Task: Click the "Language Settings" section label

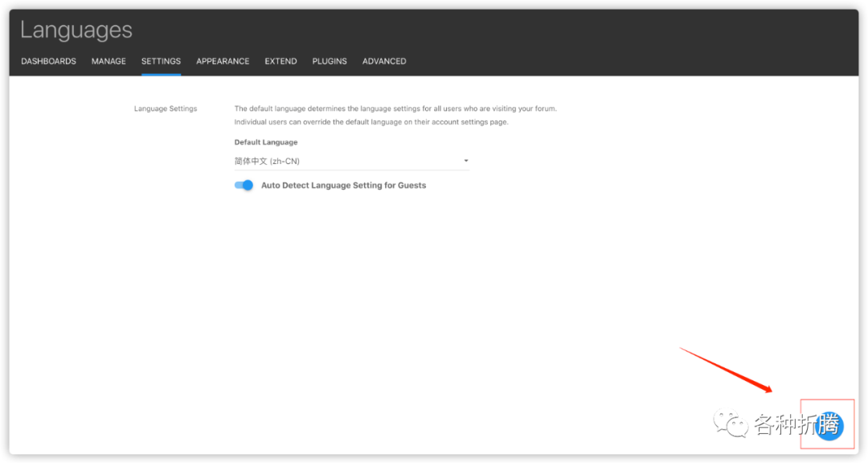Action: tap(166, 109)
